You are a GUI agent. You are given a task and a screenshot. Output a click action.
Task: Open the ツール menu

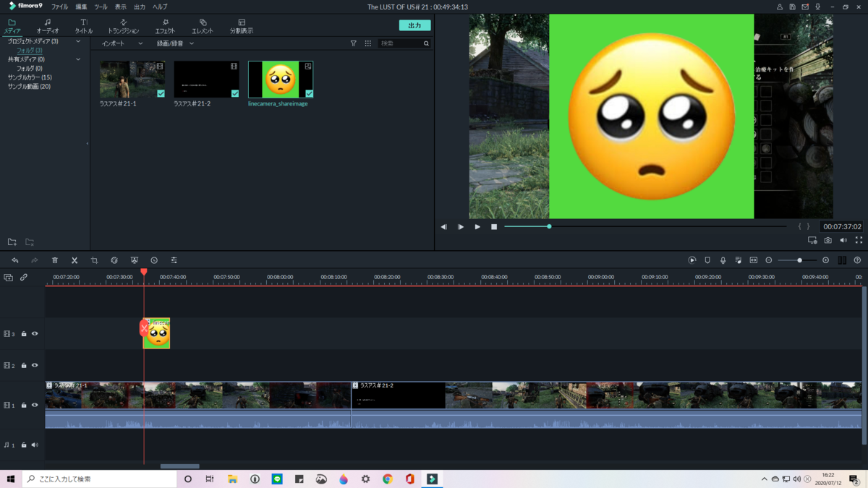(101, 7)
